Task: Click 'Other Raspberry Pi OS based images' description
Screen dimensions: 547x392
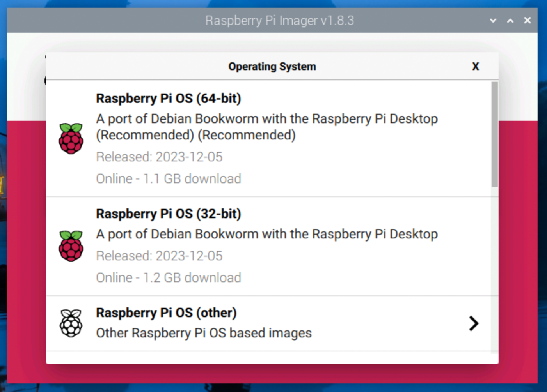Action: [204, 333]
